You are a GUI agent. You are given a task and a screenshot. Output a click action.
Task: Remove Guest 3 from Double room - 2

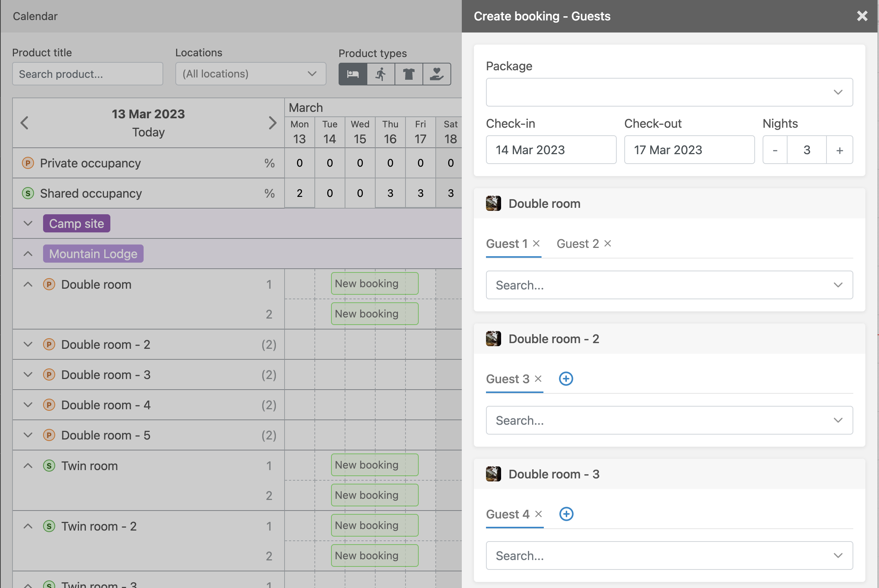(539, 379)
